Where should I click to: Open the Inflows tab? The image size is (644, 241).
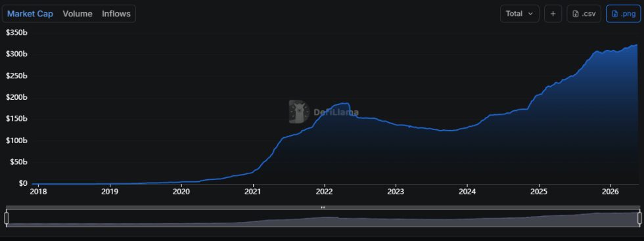coord(116,14)
